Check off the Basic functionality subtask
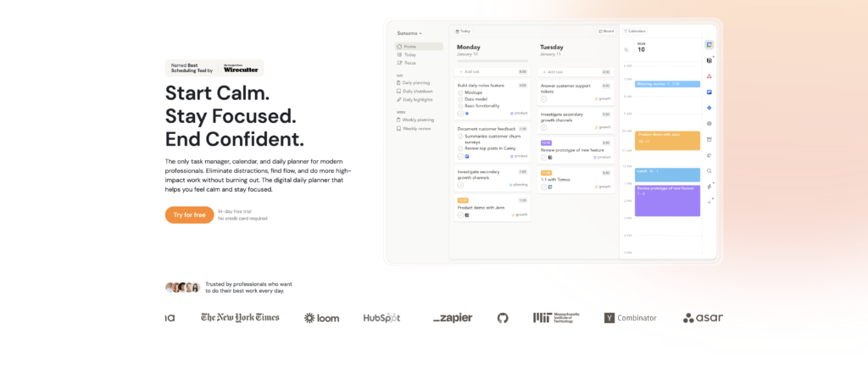The height and width of the screenshot is (374, 868). click(x=460, y=106)
